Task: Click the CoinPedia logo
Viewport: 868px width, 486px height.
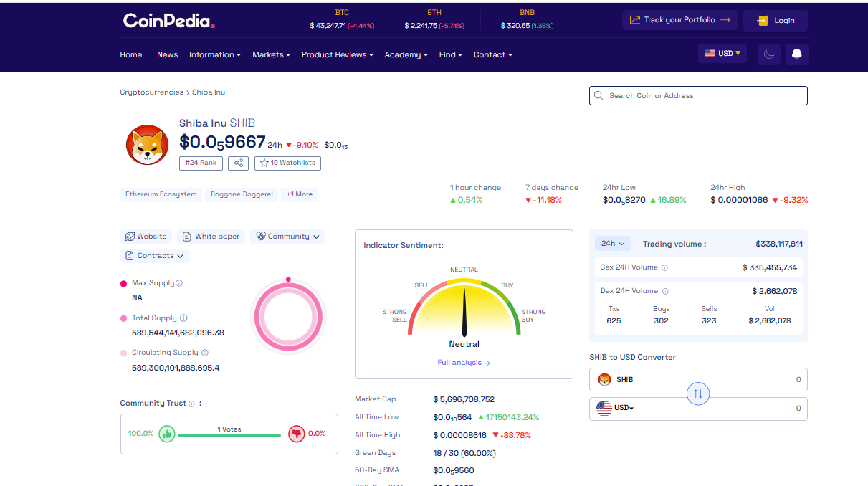Action: pos(168,21)
